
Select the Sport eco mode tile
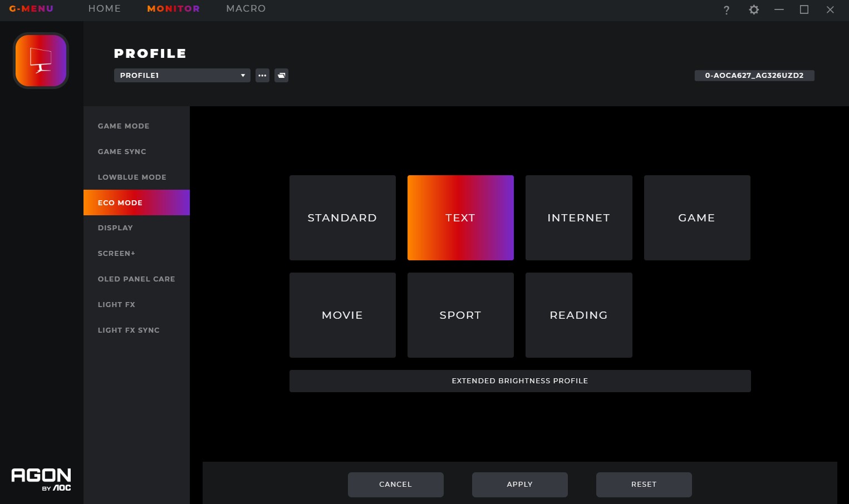click(460, 315)
